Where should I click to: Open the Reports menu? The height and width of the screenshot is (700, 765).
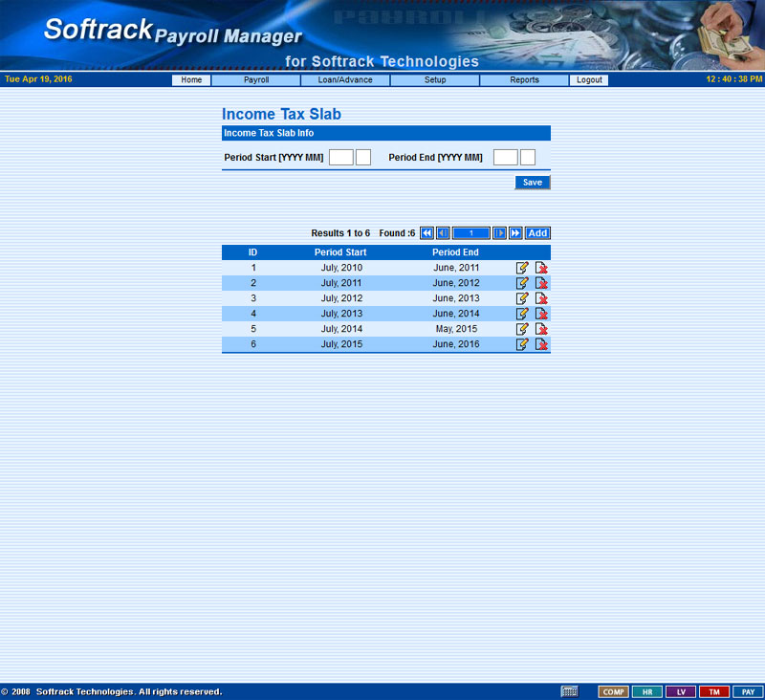tap(524, 80)
